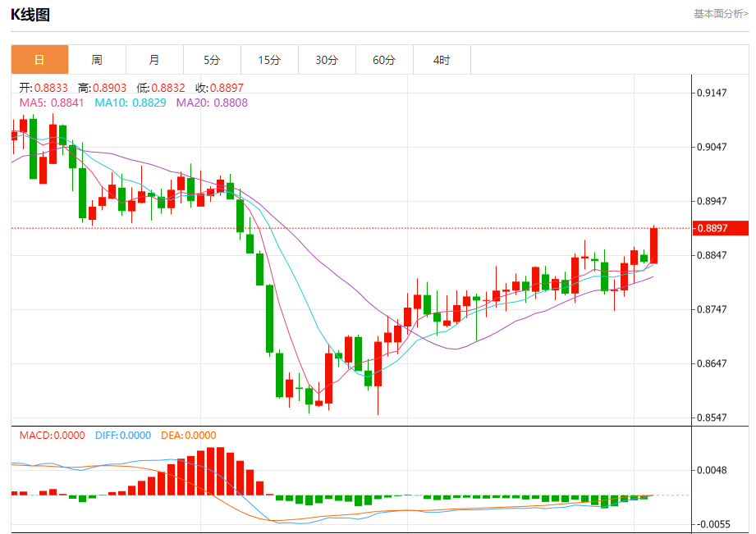Image resolution: width=756 pixels, height=534 pixels.
Task: Click the MA5: 0.8841 label
Action: 52,103
